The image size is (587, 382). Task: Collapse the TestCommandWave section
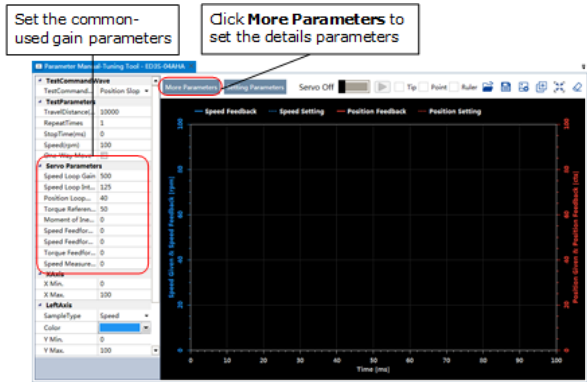[x=40, y=81]
